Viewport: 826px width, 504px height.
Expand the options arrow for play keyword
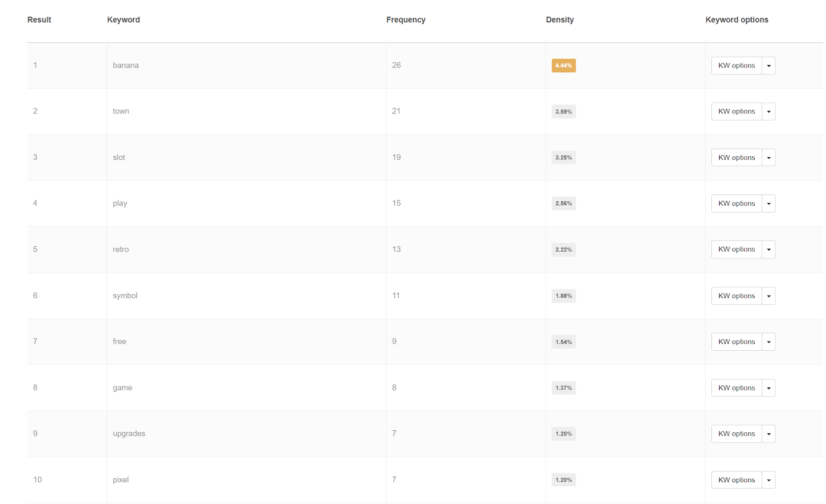pyautogui.click(x=768, y=203)
